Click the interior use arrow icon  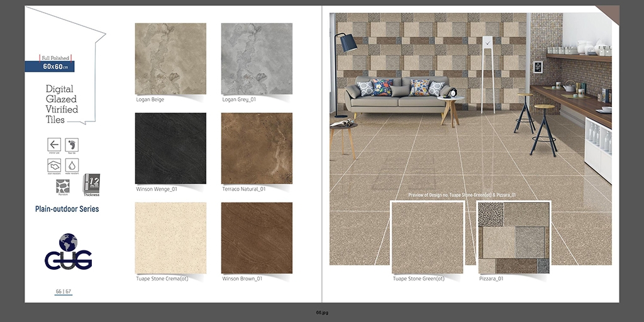(x=54, y=145)
